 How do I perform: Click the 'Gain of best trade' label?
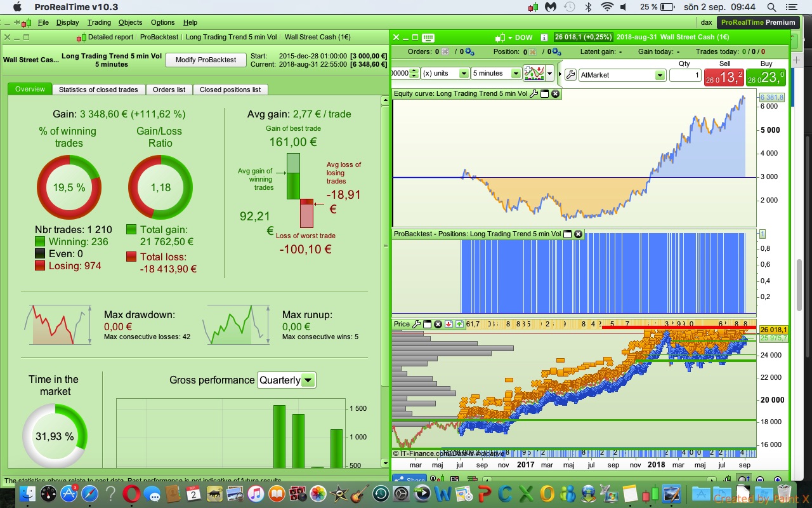[293, 128]
